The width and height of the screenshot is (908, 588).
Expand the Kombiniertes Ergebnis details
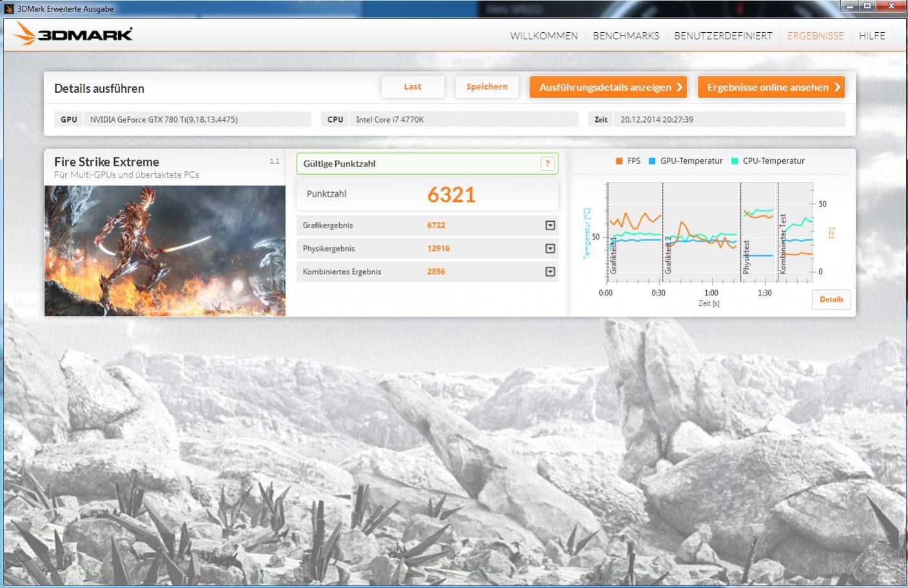(550, 271)
